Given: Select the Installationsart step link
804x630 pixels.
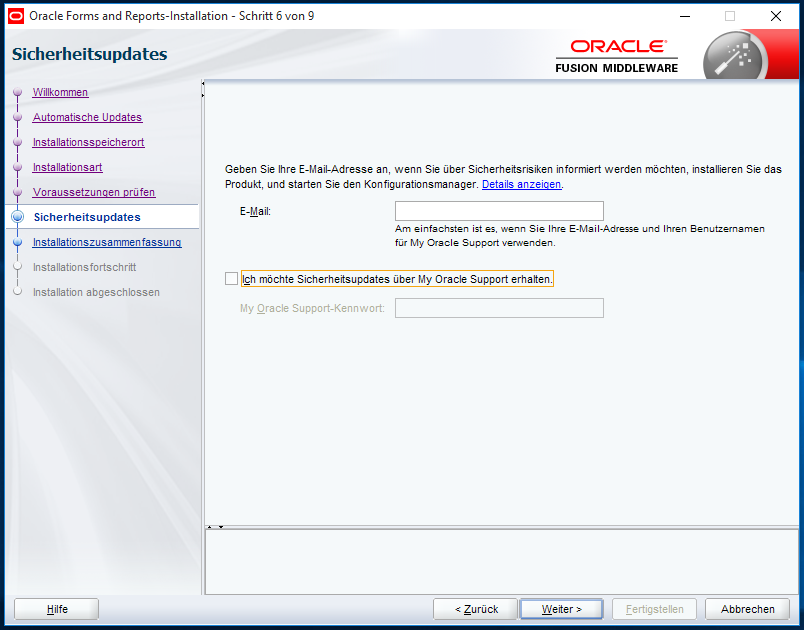Looking at the screenshot, I should point(68,167).
